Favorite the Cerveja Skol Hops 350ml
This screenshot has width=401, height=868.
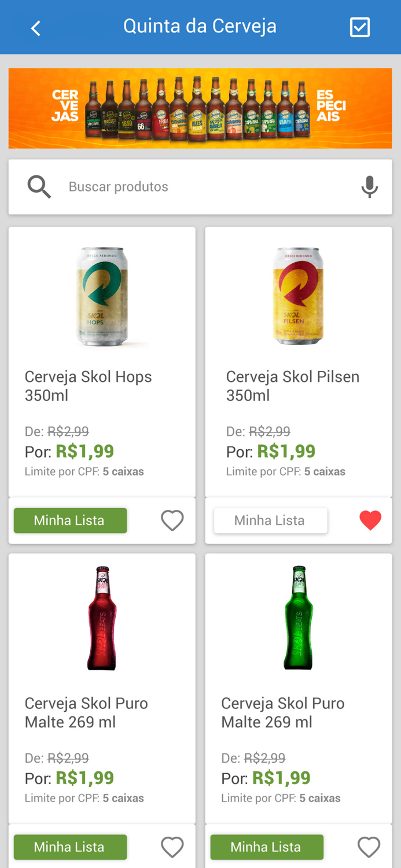coord(172,520)
